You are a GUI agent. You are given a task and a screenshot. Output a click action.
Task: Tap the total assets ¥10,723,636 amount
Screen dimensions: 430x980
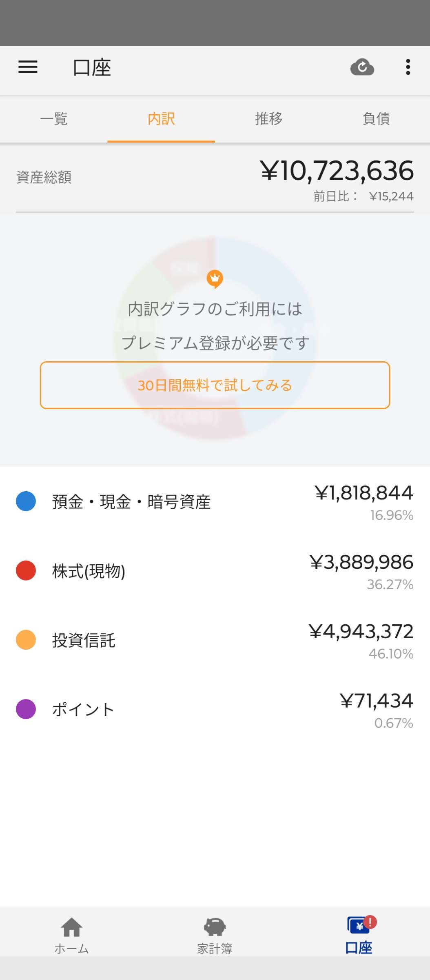(337, 171)
